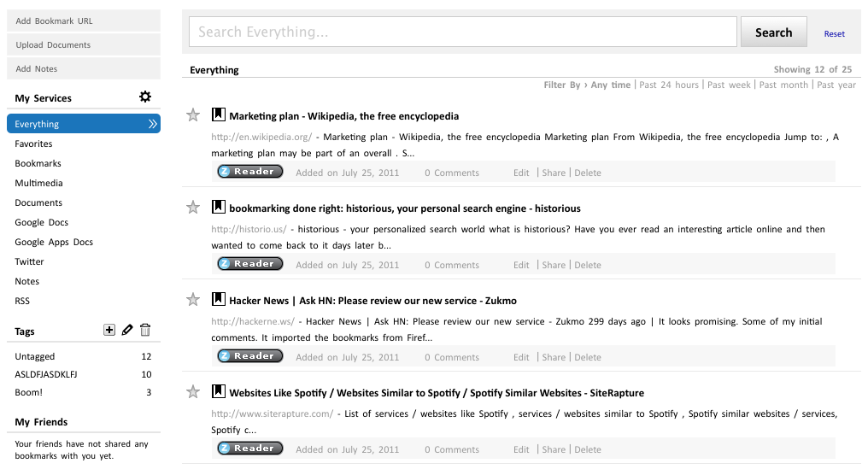868x475 pixels.
Task: Focus the Search Everything input field
Action: point(463,32)
